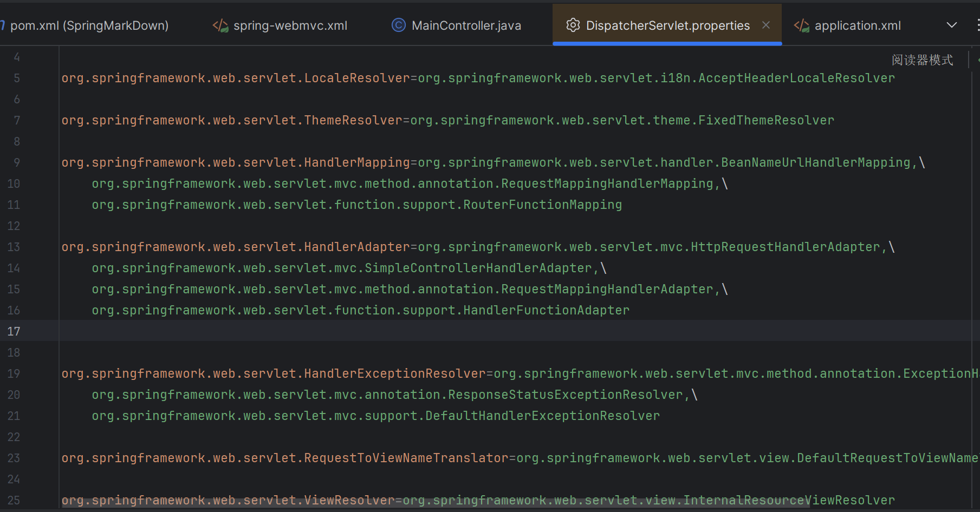Click the spring-webmvc.xml file icon
Screen dimensions: 980x512
220,25
